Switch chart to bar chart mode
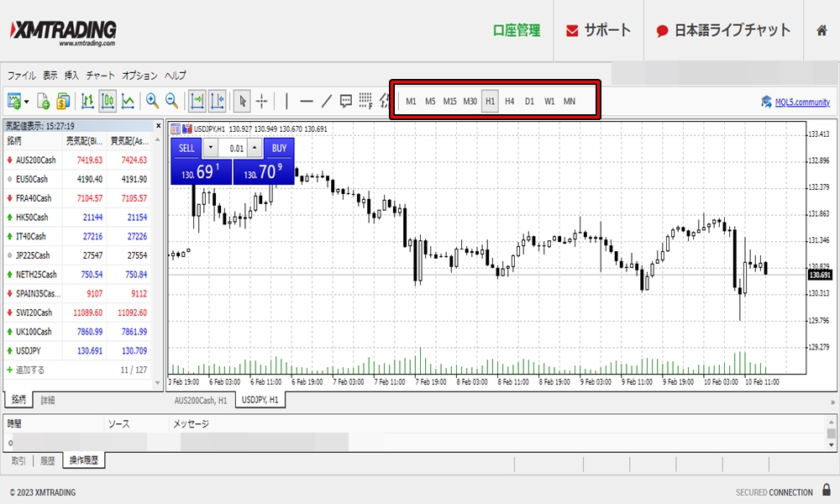The height and width of the screenshot is (504, 840). 87,101
